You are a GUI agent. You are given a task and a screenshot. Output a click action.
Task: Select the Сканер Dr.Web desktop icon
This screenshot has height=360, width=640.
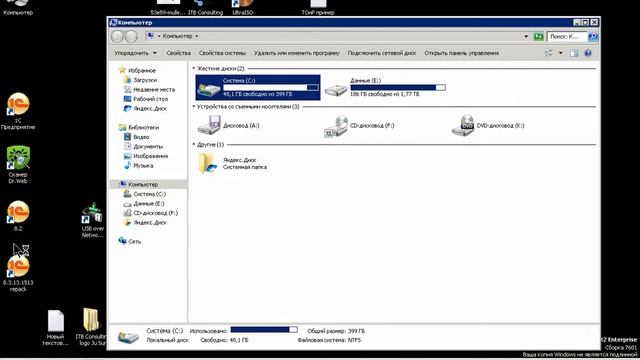[18, 164]
